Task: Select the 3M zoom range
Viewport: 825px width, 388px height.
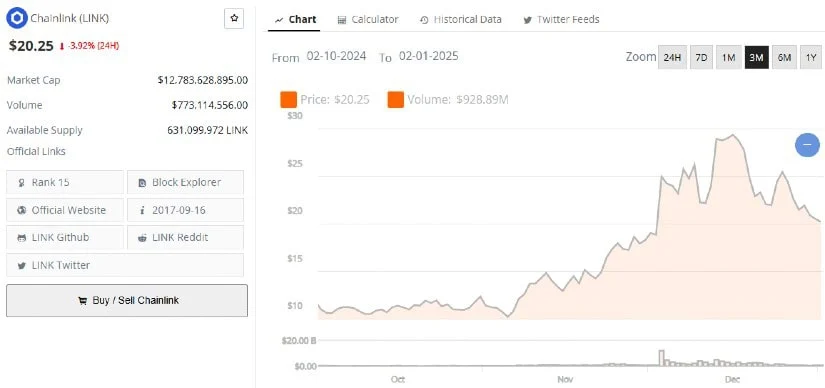Action: click(757, 57)
